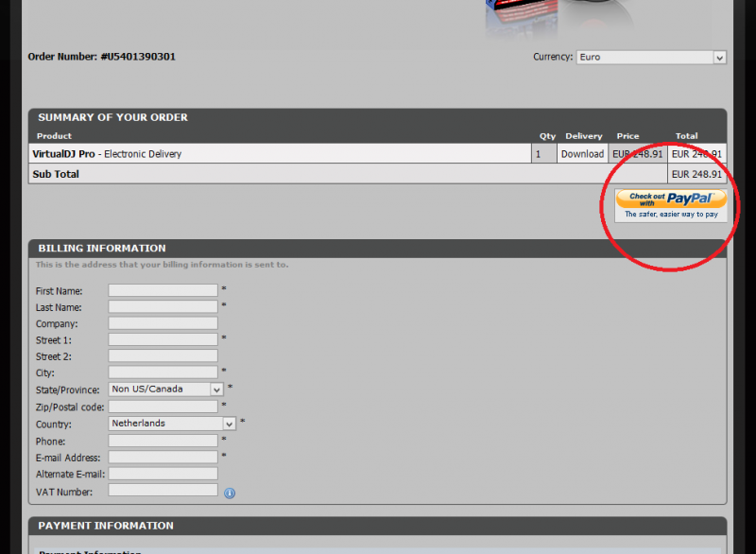The width and height of the screenshot is (756, 554).
Task: Click the Order Number #U5401390301 text
Action: (102, 57)
